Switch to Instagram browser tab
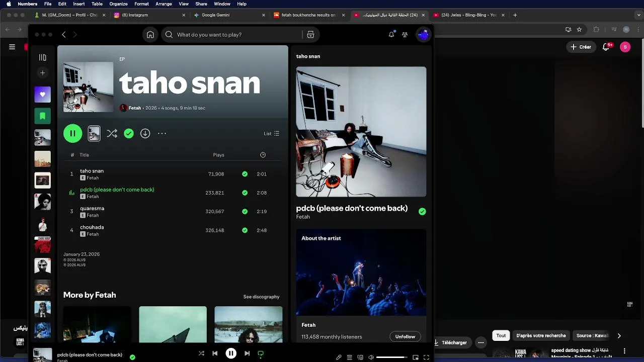Image resolution: width=644 pixels, height=362 pixels. coord(149,15)
